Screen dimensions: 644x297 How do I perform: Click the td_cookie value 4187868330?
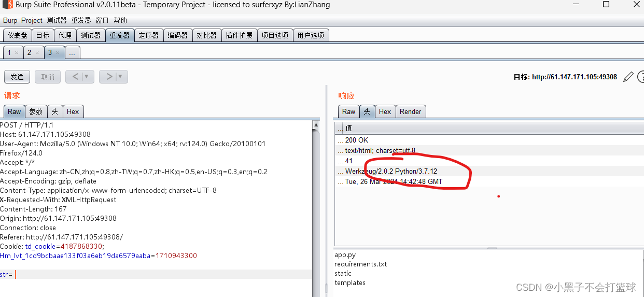[x=81, y=246]
